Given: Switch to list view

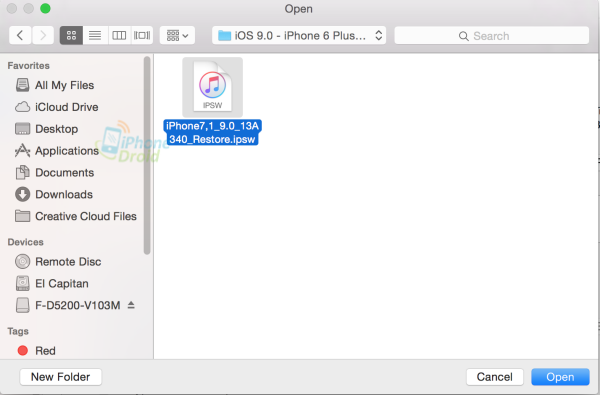Looking at the screenshot, I should (95, 36).
